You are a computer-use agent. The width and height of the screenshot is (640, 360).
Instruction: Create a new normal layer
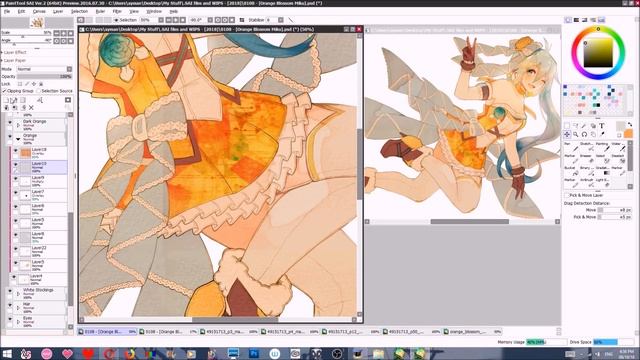coord(6,100)
